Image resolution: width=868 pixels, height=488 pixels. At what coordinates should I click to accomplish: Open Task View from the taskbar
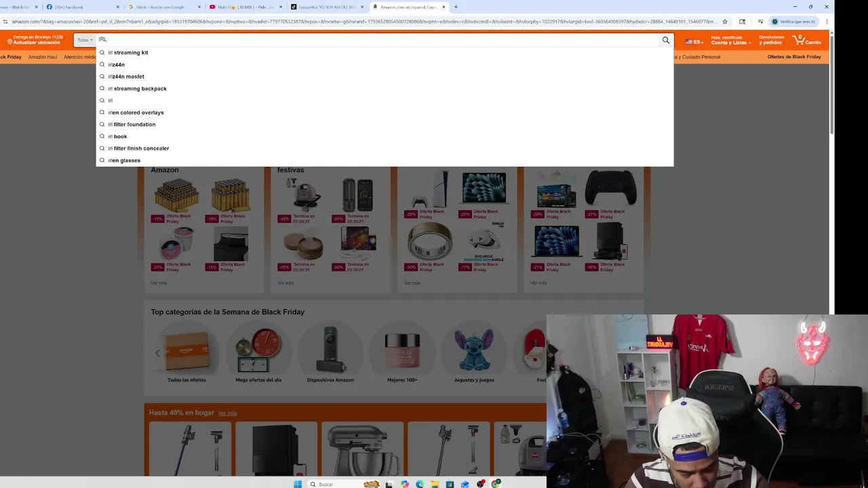389,484
